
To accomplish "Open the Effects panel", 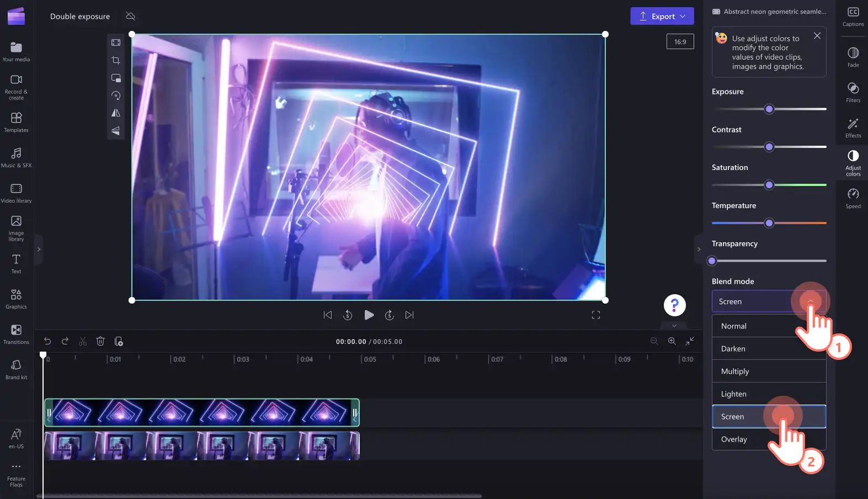I will click(x=853, y=128).
